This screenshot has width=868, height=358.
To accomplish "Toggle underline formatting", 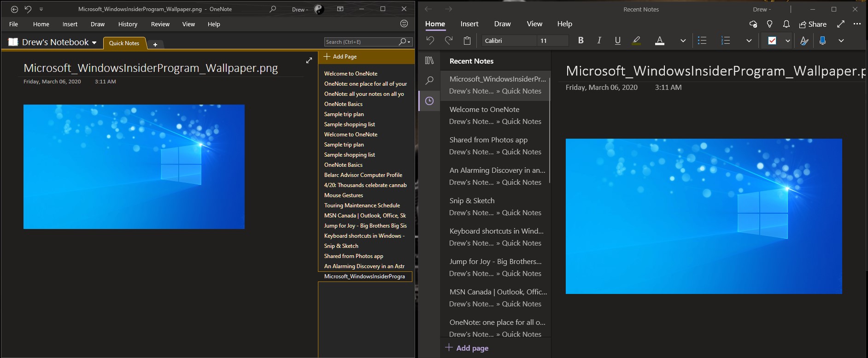I will pos(617,41).
